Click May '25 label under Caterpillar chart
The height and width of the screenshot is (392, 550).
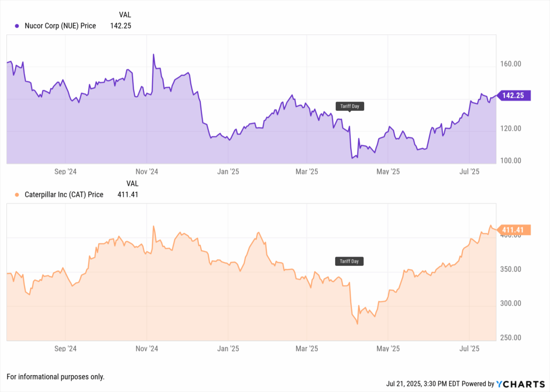pos(388,349)
